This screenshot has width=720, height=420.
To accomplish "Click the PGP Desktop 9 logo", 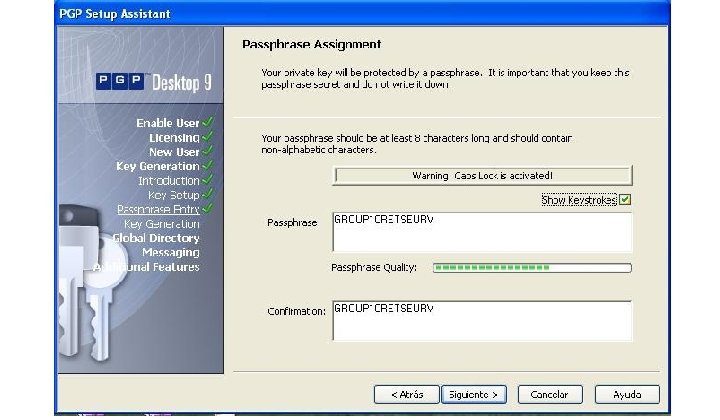I will 154,82.
